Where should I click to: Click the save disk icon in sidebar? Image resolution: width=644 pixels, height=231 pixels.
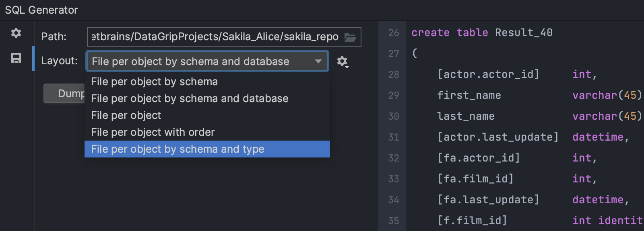pyautogui.click(x=16, y=58)
